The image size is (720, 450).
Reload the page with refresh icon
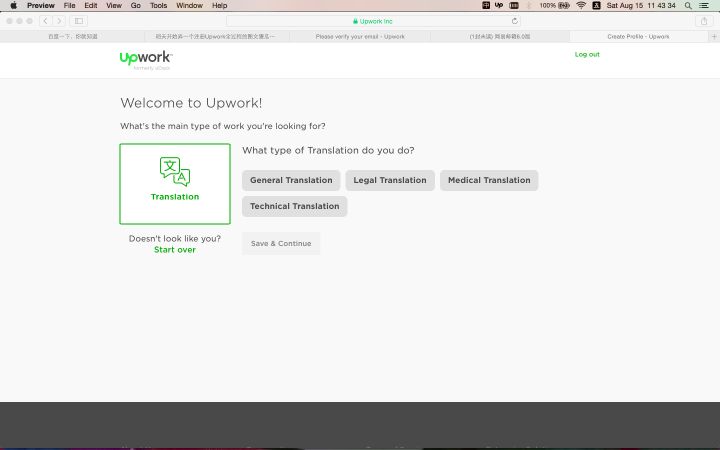pos(515,21)
